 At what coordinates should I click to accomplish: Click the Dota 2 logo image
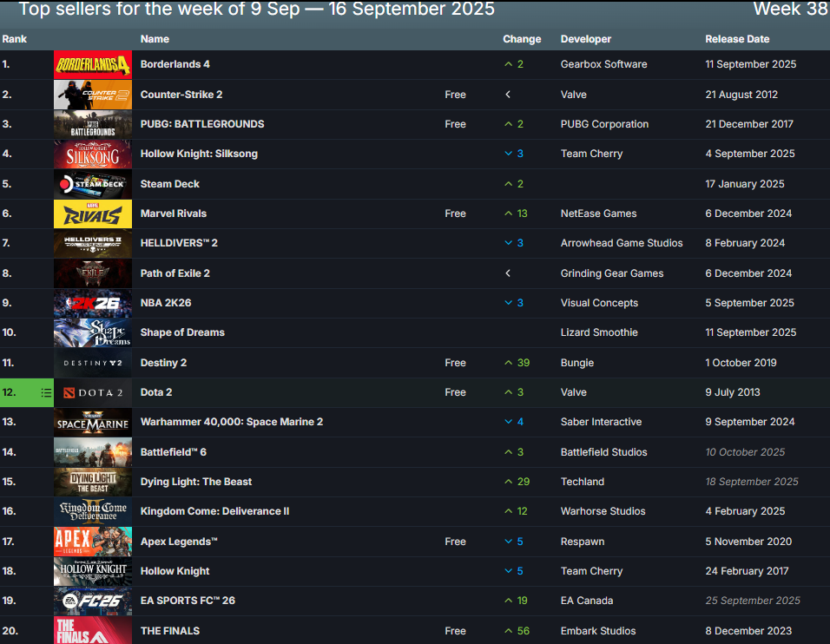[93, 392]
